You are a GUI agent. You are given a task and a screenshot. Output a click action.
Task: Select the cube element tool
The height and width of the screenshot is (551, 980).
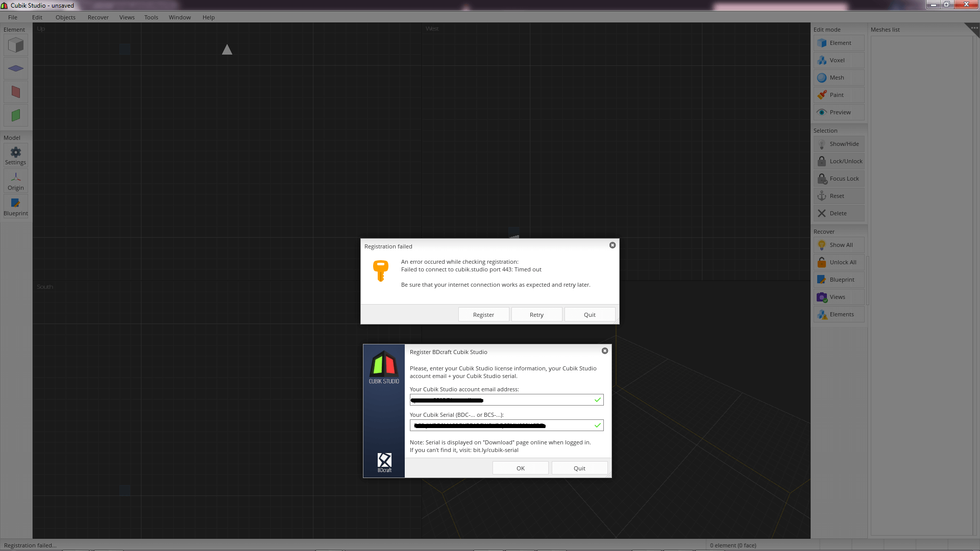pyautogui.click(x=16, y=46)
